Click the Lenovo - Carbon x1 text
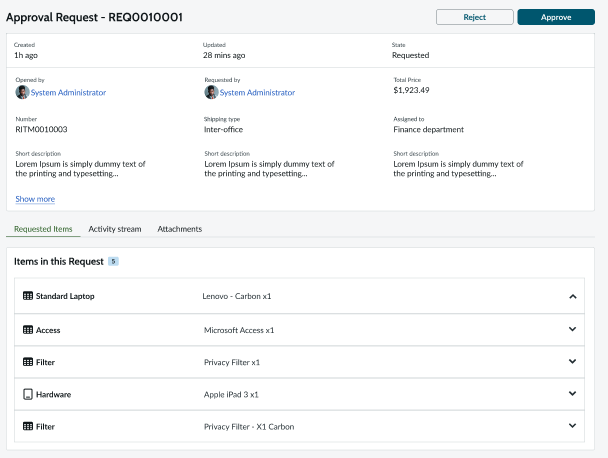608x458 pixels. pyautogui.click(x=237, y=296)
